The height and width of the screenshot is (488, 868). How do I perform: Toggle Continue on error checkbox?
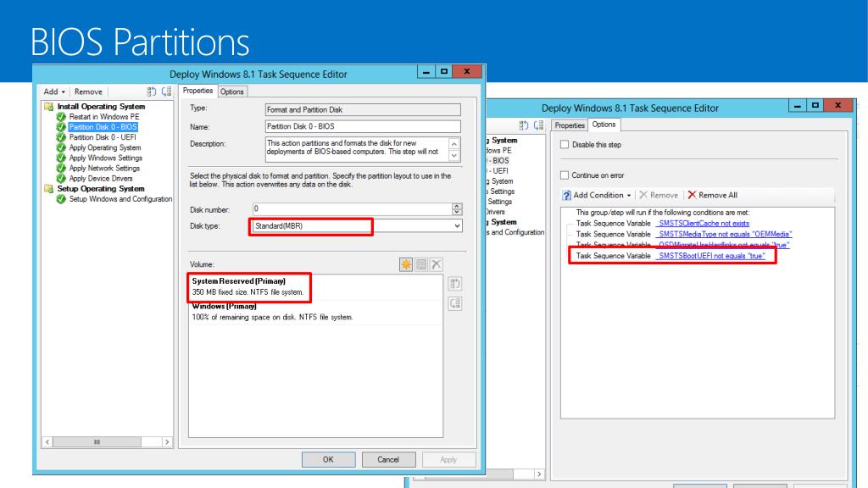(565, 175)
